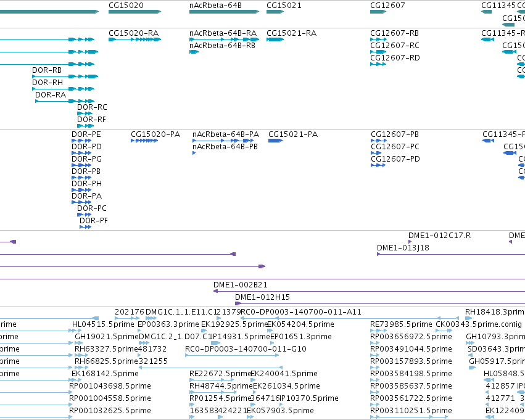Select EST HL04515.5prime
The height and width of the screenshot is (420, 525).
pyautogui.click(x=74, y=331)
